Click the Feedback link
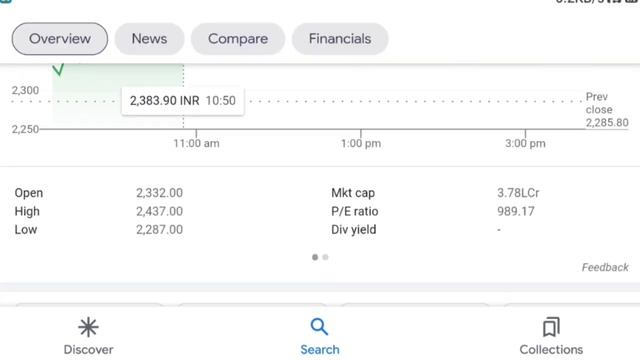 (x=605, y=267)
